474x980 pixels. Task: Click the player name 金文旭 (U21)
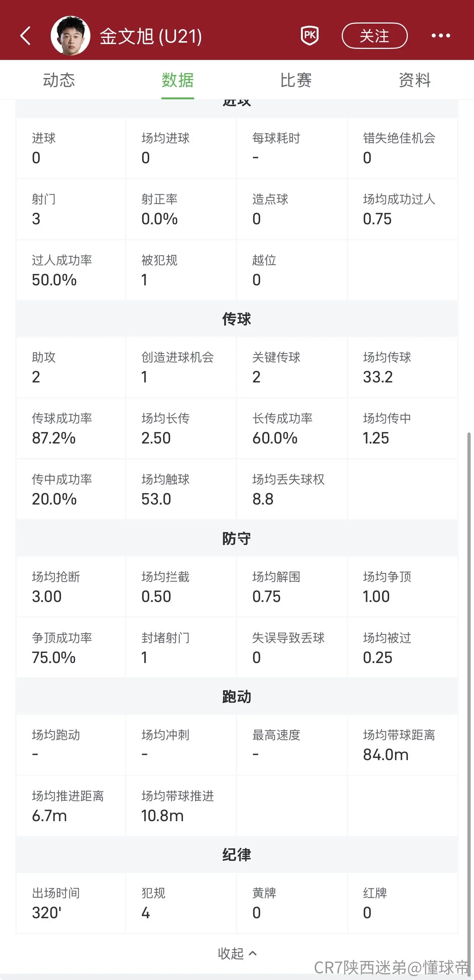(151, 36)
